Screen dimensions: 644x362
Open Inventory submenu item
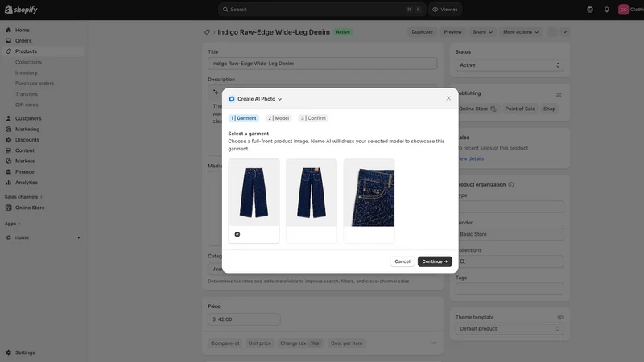pyautogui.click(x=27, y=72)
